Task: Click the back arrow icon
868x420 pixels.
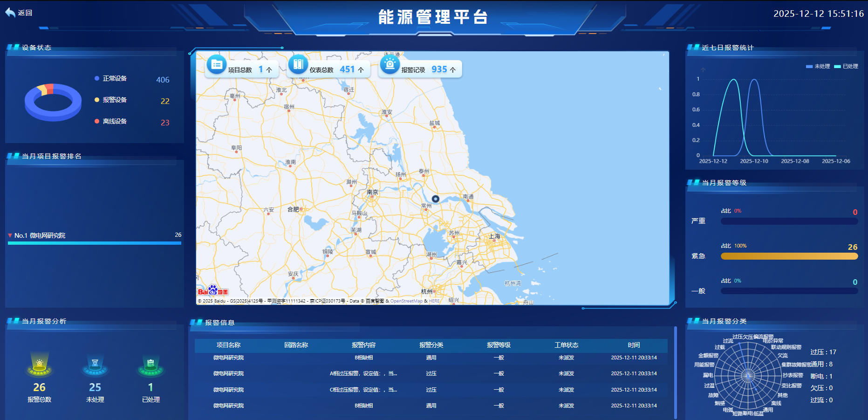Action: click(10, 13)
